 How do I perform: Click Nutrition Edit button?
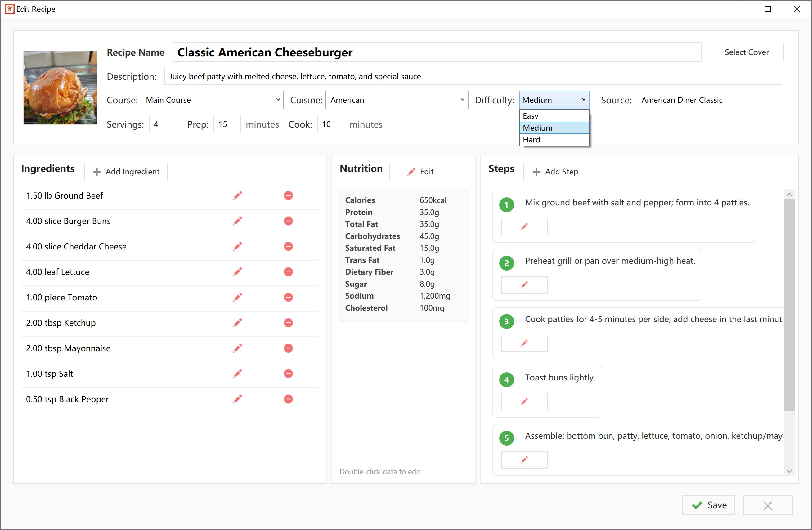[420, 172]
